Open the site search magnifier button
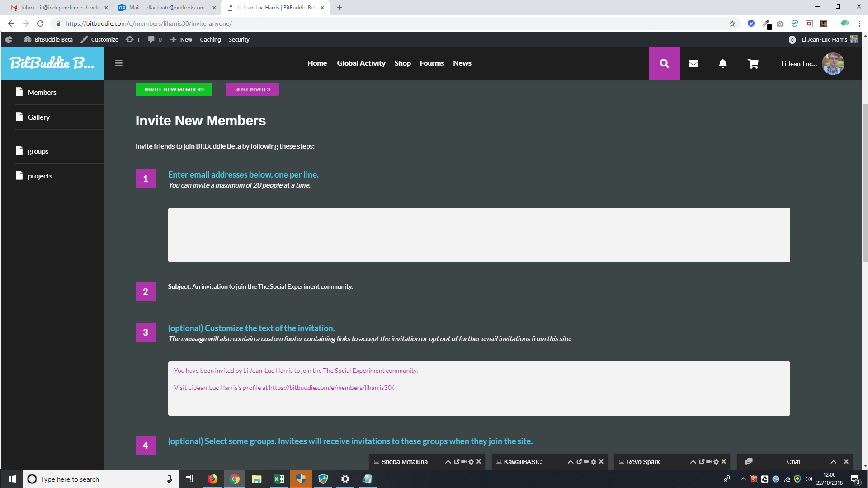 point(664,63)
